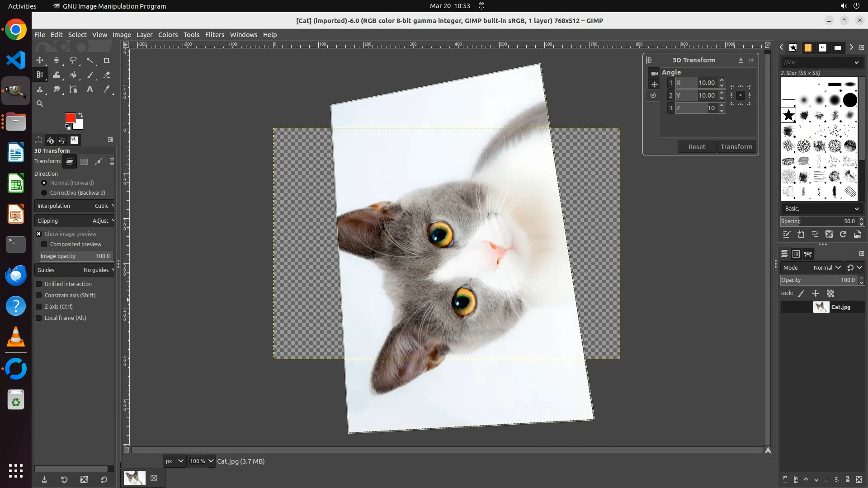
Task: Launch VLC from the Ubuntu dock
Action: click(16, 338)
